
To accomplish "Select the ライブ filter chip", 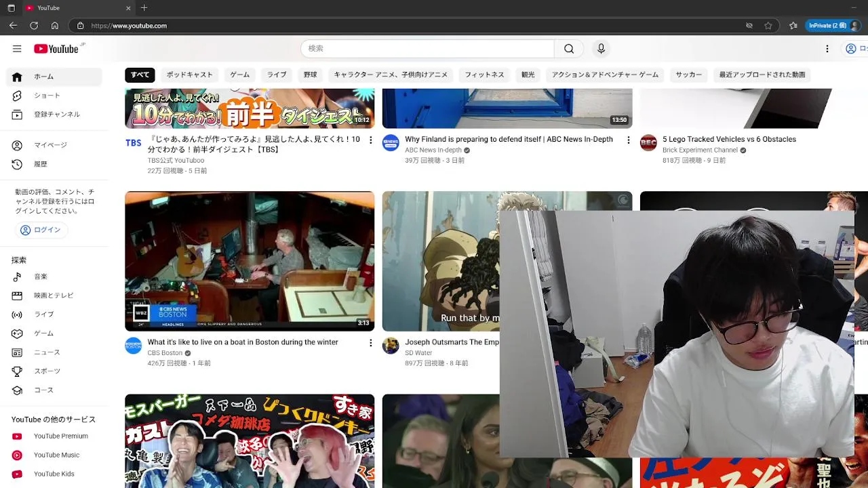I will point(277,75).
